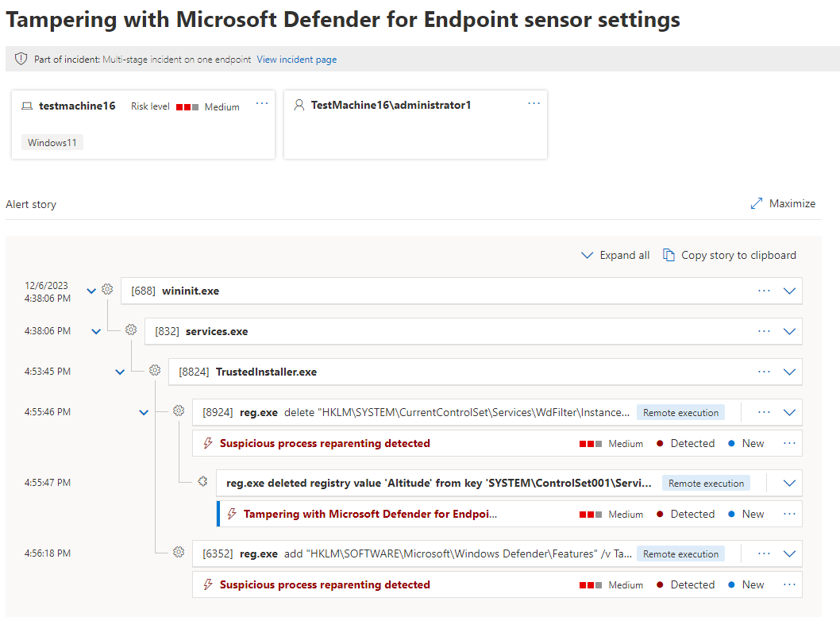This screenshot has width=840, height=617.
Task: Click Expand all button
Action: point(615,255)
